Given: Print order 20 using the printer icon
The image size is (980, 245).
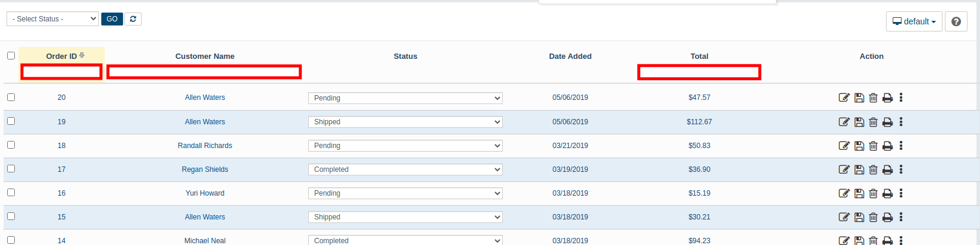Looking at the screenshot, I should click(x=887, y=98).
